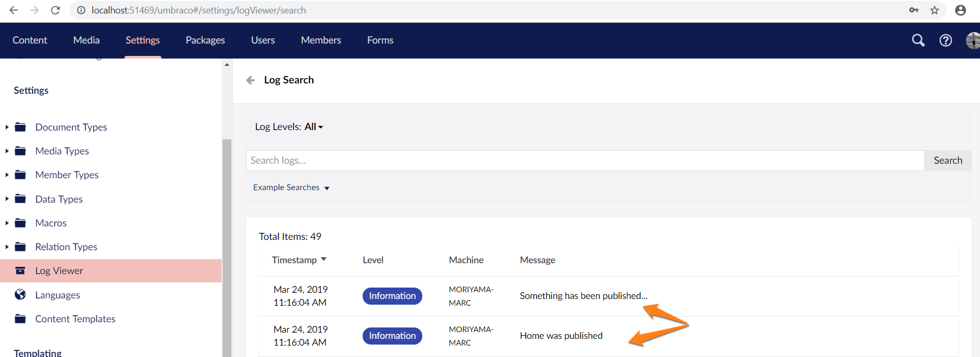The image size is (980, 357).
Task: Open Umbraco search magnifier icon
Action: [918, 40]
